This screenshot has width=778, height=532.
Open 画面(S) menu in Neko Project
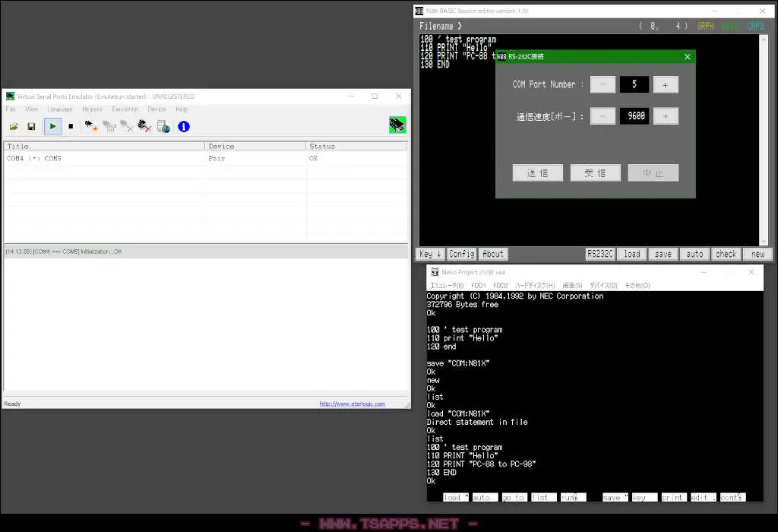coord(572,285)
